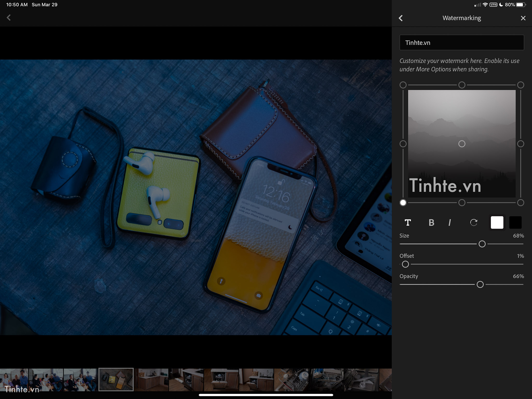Anchor watermark to middle left

(403, 144)
